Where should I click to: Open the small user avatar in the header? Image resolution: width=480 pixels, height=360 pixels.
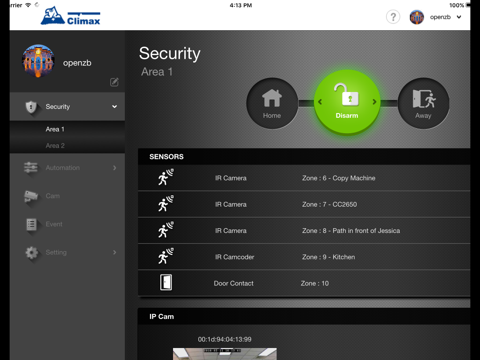[417, 17]
